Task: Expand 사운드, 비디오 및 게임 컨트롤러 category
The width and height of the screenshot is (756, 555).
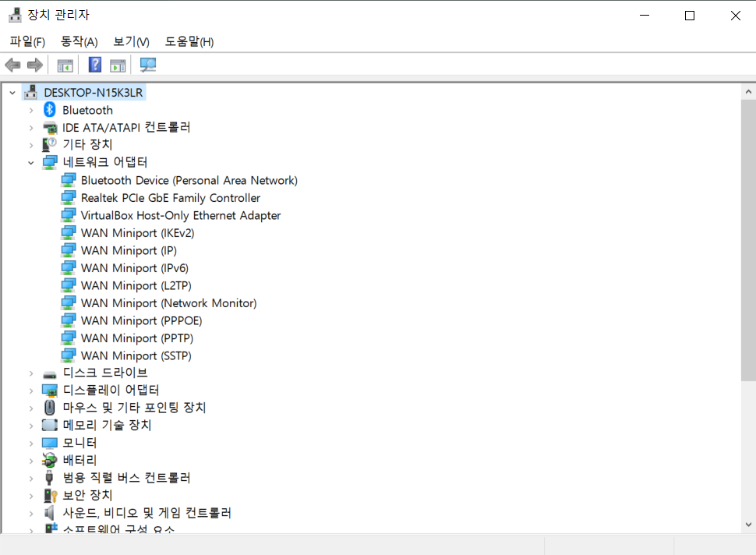Action: [31, 514]
